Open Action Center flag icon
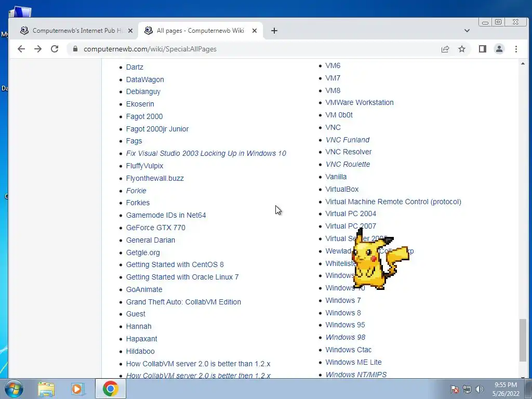Image resolution: width=532 pixels, height=399 pixels. [455, 390]
